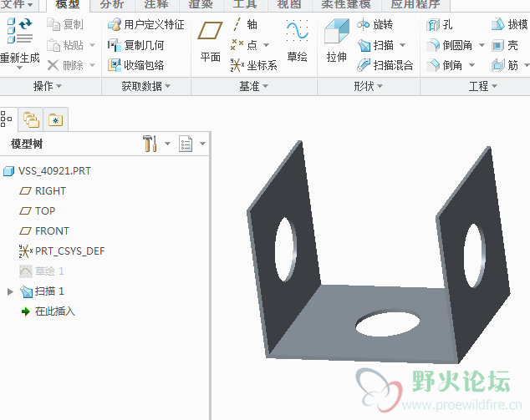This screenshot has width=530, height=420.
Task: Expand the Get Data (获取数据) group menu
Action: coord(146,87)
